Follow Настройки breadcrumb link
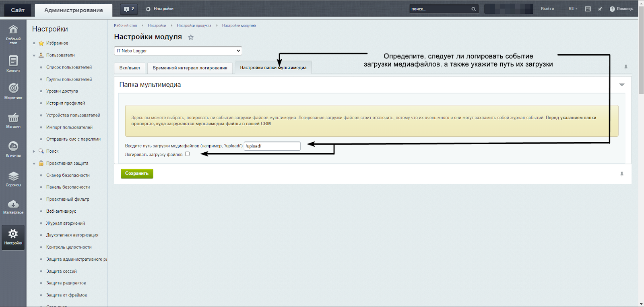 click(157, 25)
